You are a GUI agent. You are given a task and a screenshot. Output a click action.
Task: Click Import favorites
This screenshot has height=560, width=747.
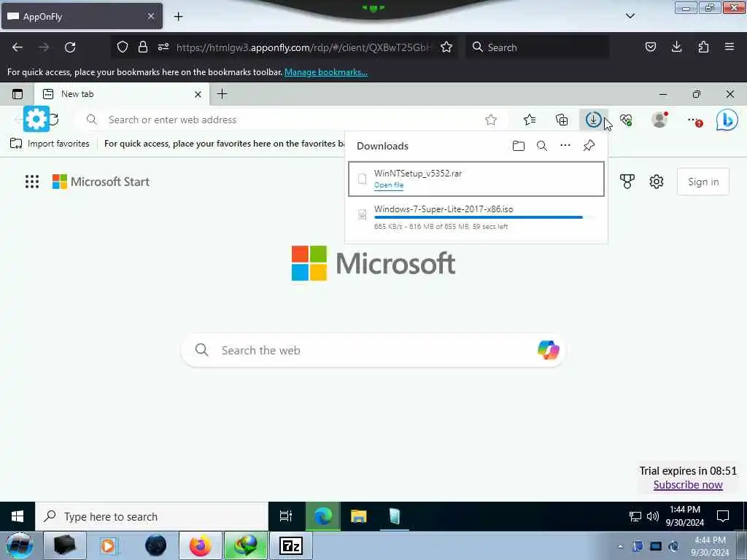(x=50, y=144)
